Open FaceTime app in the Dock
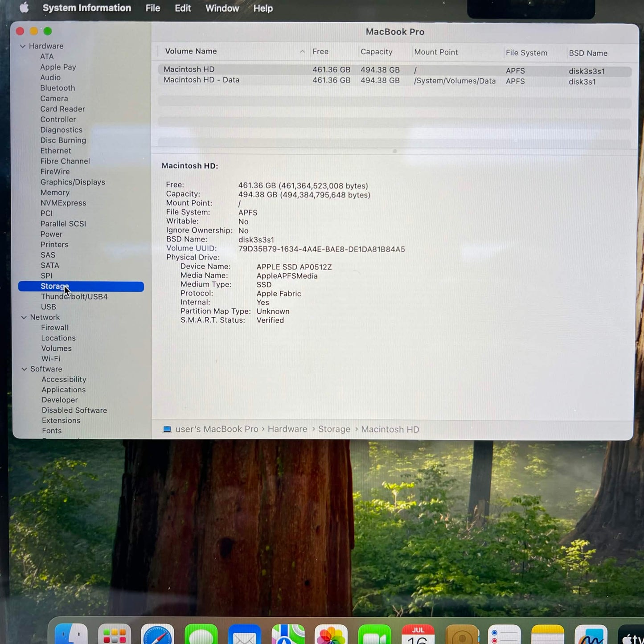 pos(375,634)
